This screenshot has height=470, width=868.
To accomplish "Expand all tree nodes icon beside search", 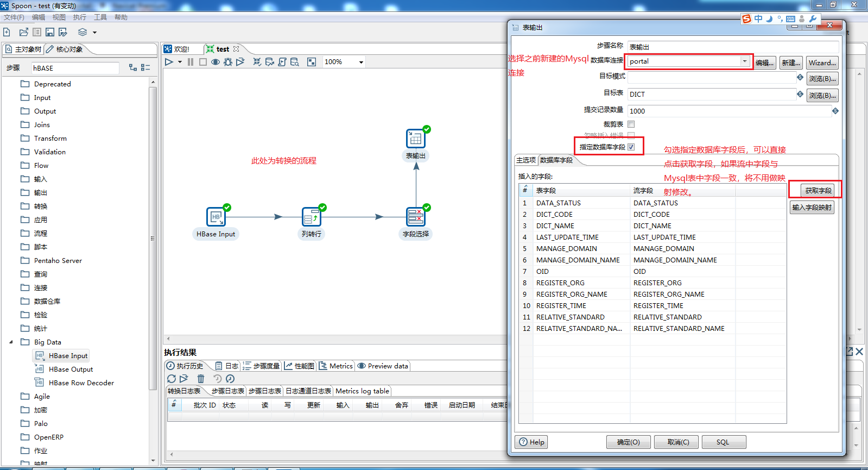I will point(133,67).
